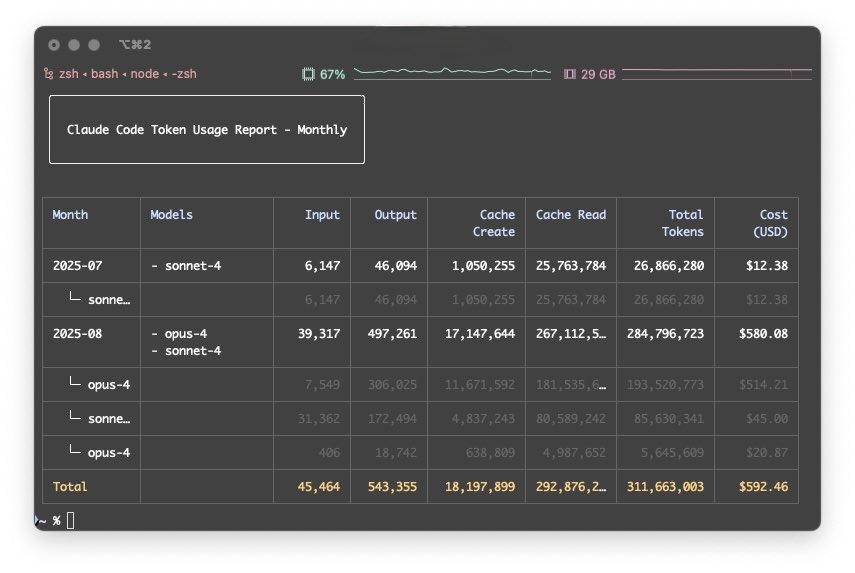Click the total input value 45,464
The height and width of the screenshot is (573, 855).
coord(319,486)
